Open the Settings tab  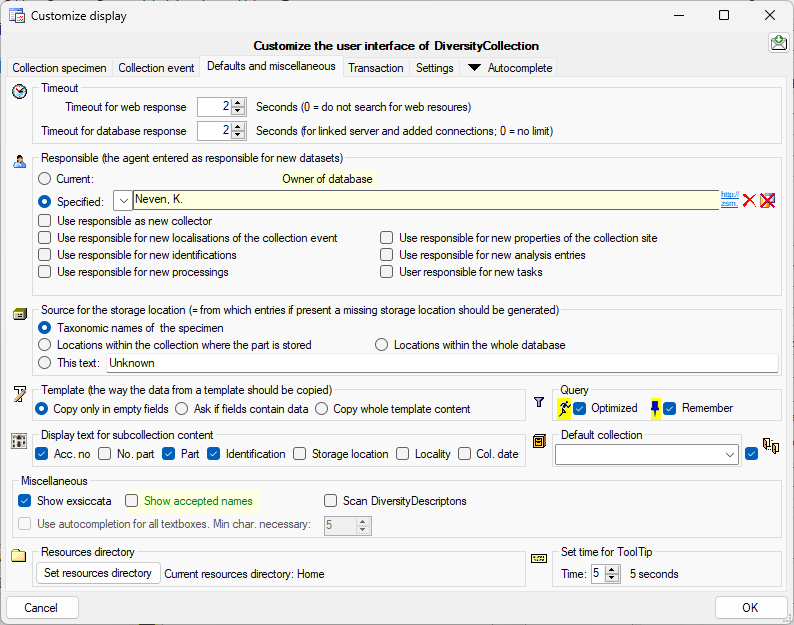pos(434,68)
